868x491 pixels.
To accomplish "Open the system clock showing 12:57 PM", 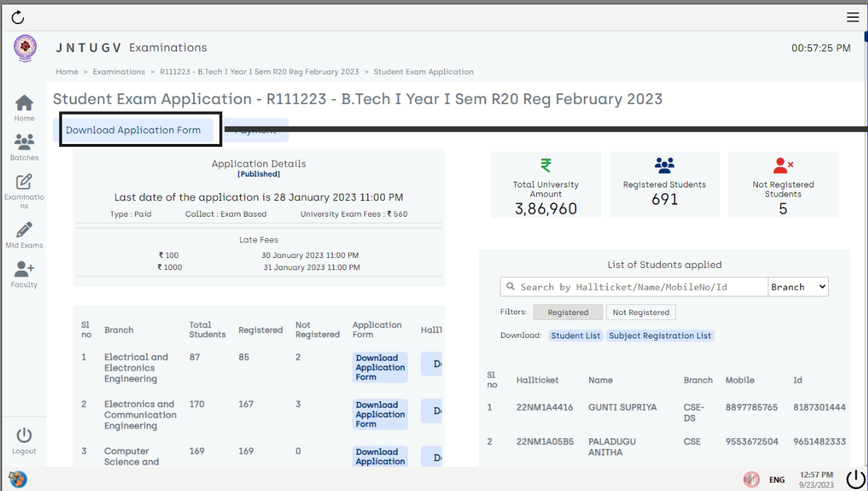I will pyautogui.click(x=816, y=479).
